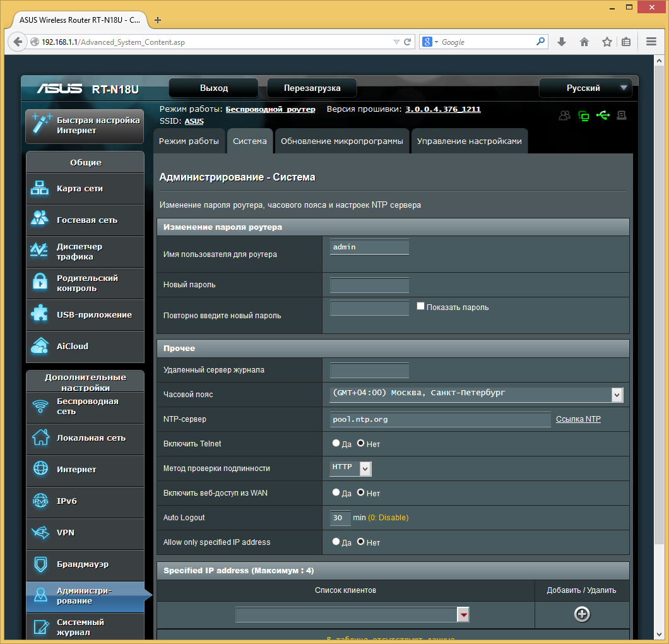Open the HTTP authentication method dropdown
669x644 pixels.
[350, 468]
